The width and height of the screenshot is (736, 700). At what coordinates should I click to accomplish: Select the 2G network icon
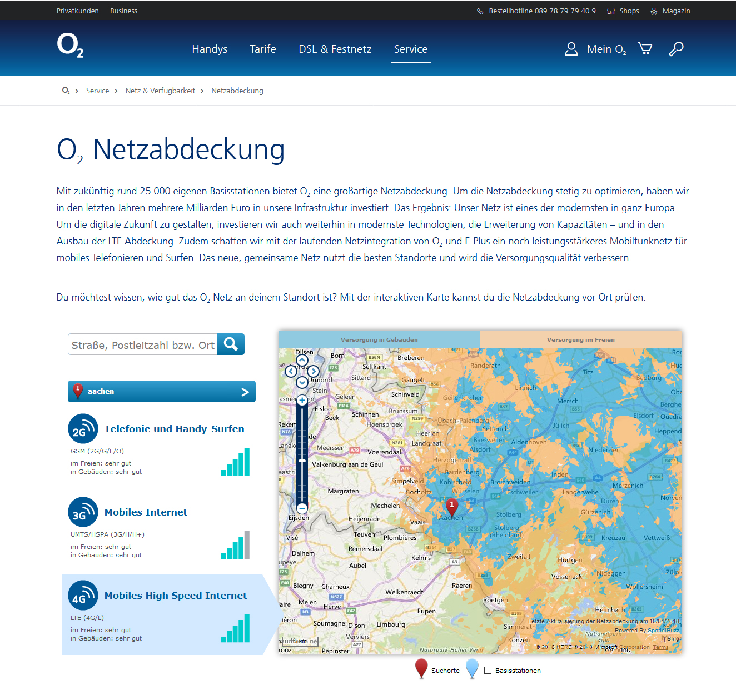tap(83, 429)
